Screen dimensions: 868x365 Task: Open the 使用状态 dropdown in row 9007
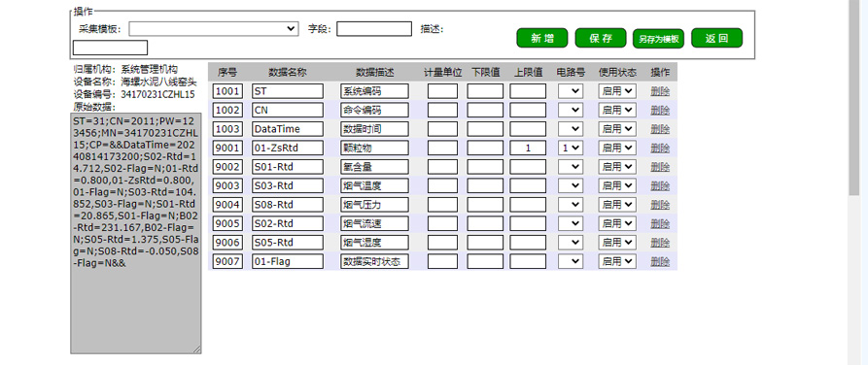pyautogui.click(x=617, y=261)
